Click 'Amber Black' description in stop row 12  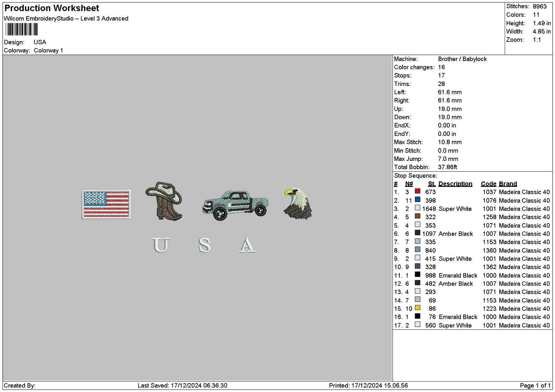pyautogui.click(x=456, y=284)
